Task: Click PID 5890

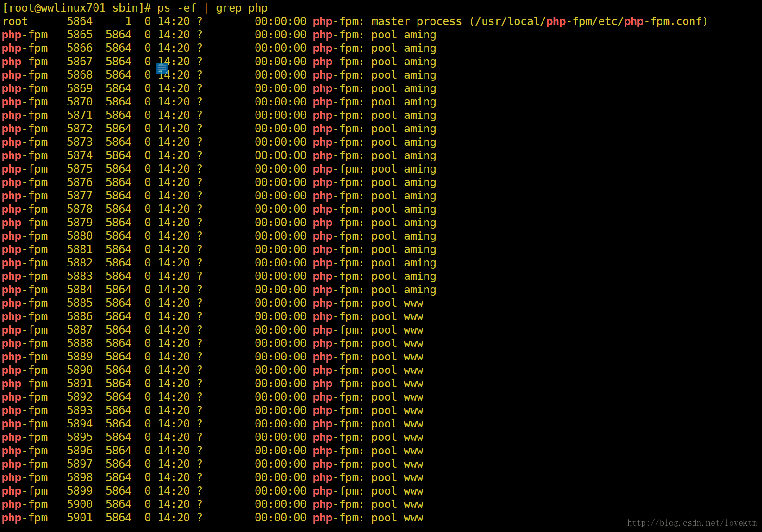Action: [x=80, y=370]
